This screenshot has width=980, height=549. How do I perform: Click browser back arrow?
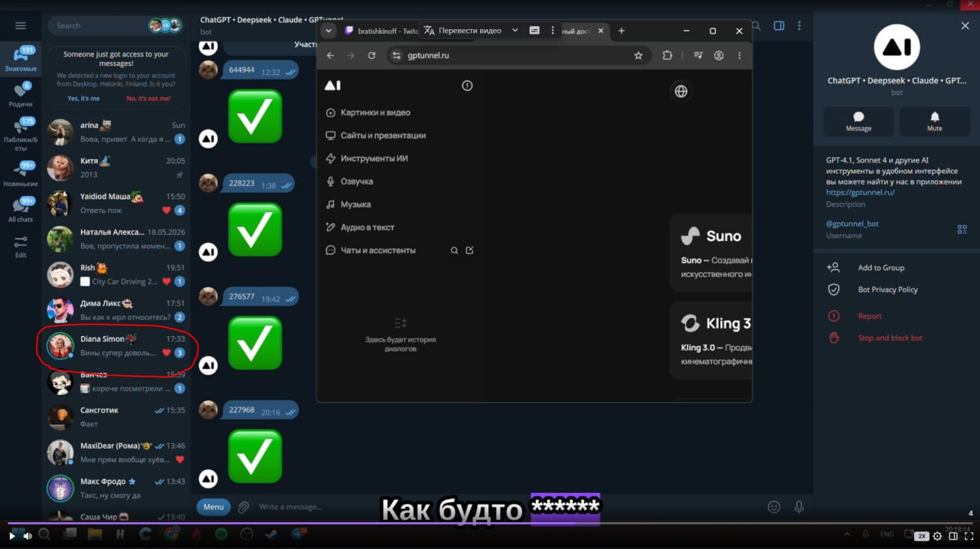(331, 56)
